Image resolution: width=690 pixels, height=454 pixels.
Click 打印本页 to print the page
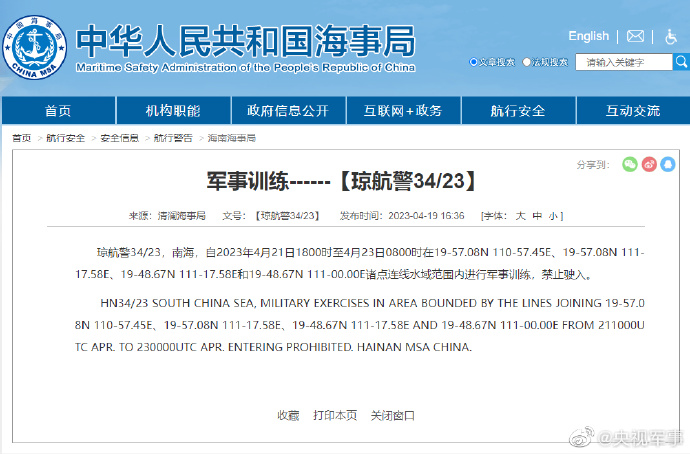tap(334, 415)
